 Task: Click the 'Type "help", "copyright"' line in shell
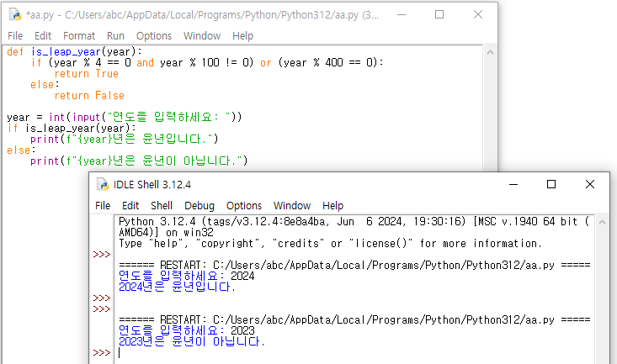330,244
